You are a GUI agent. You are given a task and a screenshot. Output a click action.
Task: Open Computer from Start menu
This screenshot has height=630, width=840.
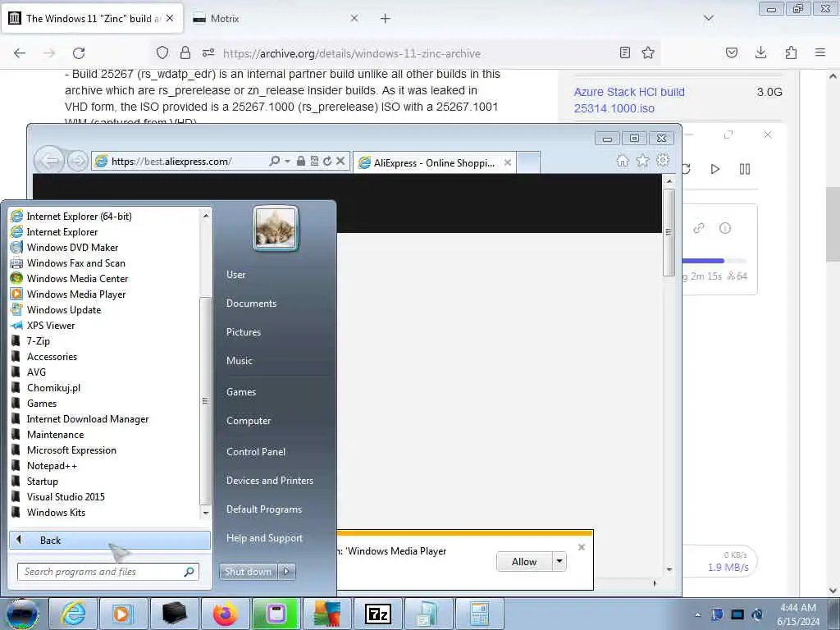(x=249, y=421)
